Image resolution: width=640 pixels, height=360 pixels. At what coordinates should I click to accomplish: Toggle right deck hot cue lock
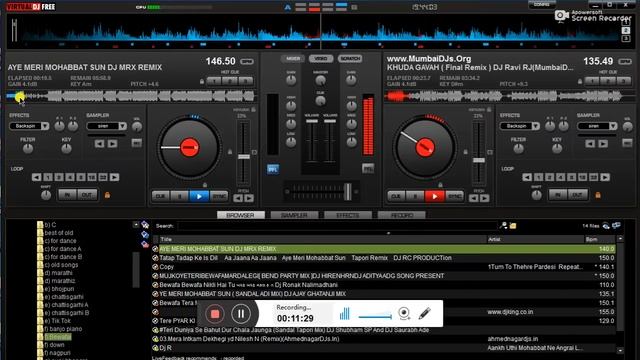point(580,82)
